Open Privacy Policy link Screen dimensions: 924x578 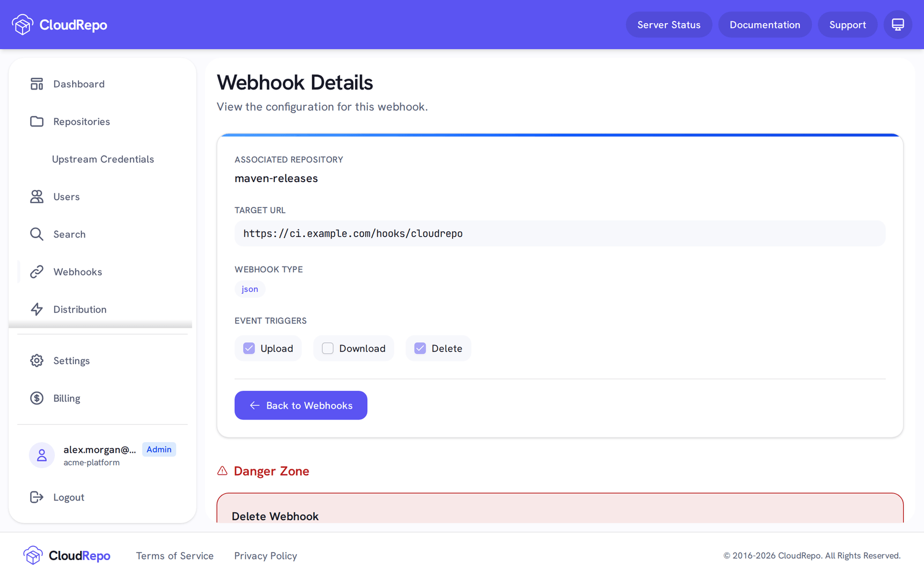click(266, 555)
